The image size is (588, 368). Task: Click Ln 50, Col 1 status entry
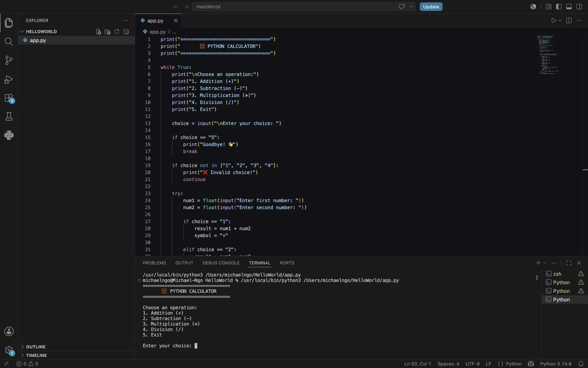[418, 364]
